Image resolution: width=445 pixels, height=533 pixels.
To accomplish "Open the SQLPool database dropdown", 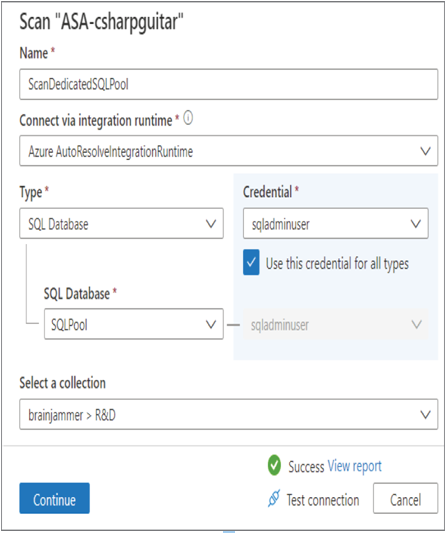I will point(134,324).
